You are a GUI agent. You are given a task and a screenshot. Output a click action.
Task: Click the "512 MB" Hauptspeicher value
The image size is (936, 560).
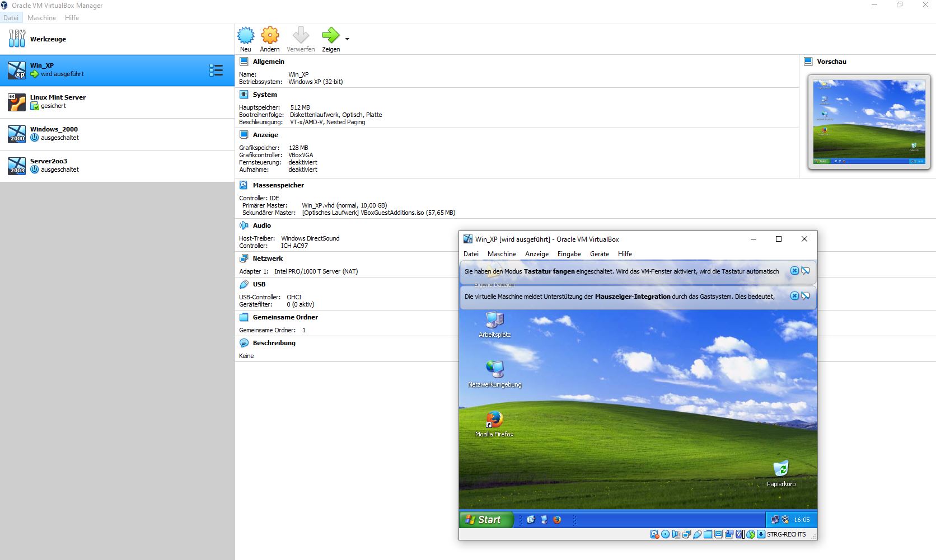[x=300, y=107]
